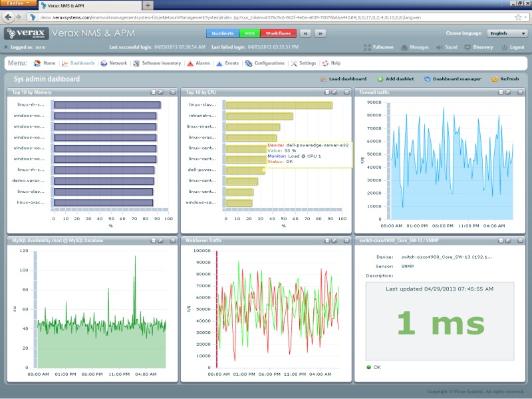The image size is (532, 399).
Task: Click the trash icon on switch-cisco4900 SNMP dashlet
Action: [501, 240]
